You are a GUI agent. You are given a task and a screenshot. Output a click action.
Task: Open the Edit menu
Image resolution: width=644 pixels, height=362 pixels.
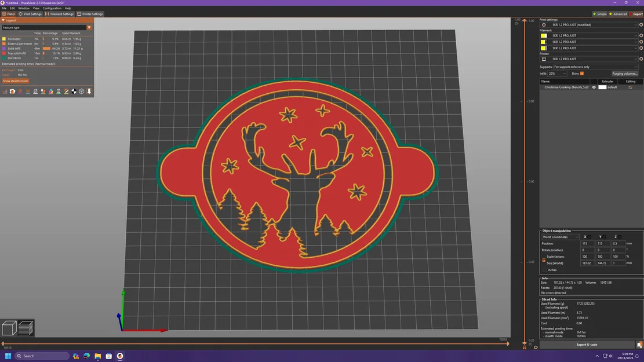pyautogui.click(x=12, y=8)
